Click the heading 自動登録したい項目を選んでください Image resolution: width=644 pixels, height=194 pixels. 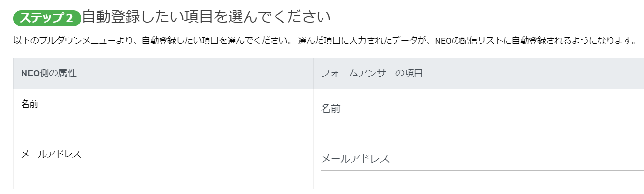[x=207, y=17]
